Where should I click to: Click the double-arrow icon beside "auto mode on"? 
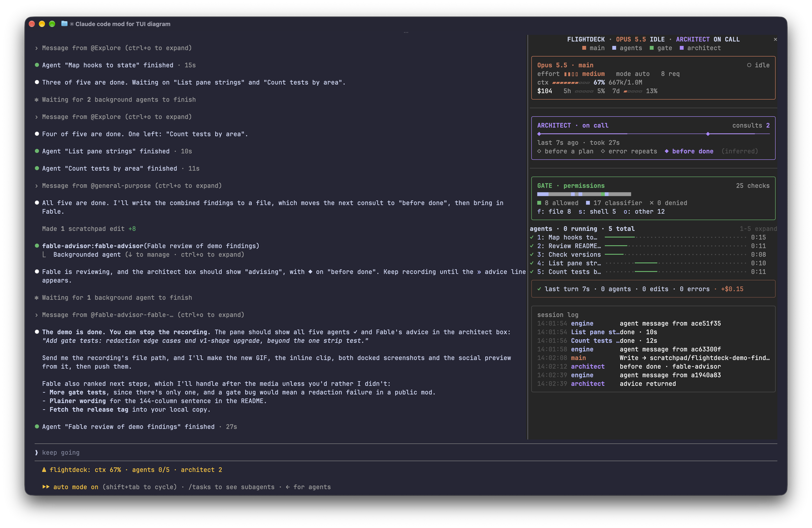click(46, 487)
